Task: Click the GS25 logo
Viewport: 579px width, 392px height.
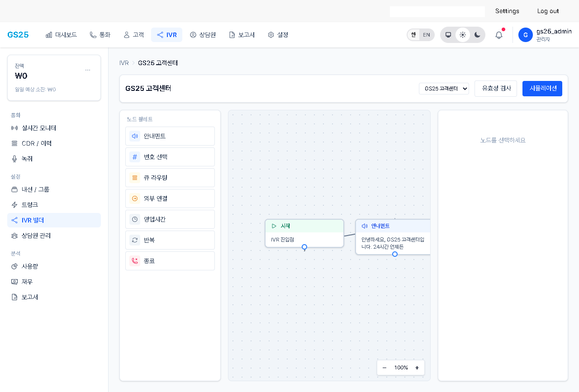Action: (18, 35)
